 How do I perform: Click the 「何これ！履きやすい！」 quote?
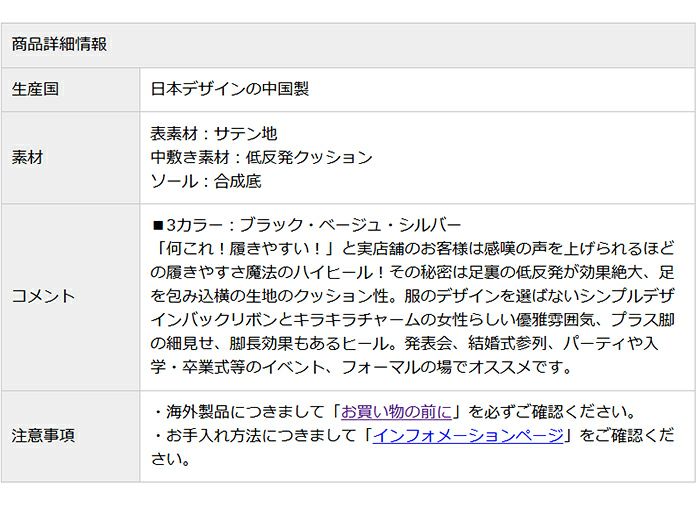(237, 248)
